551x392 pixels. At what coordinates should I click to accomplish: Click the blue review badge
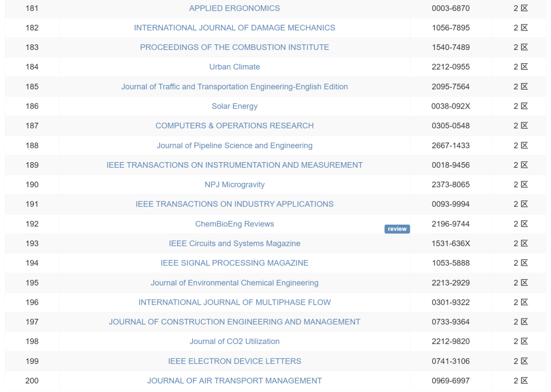(x=397, y=229)
